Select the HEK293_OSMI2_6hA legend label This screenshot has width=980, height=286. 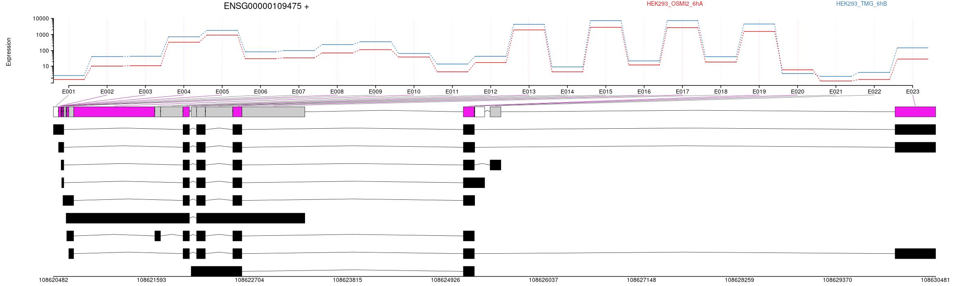tap(675, 4)
